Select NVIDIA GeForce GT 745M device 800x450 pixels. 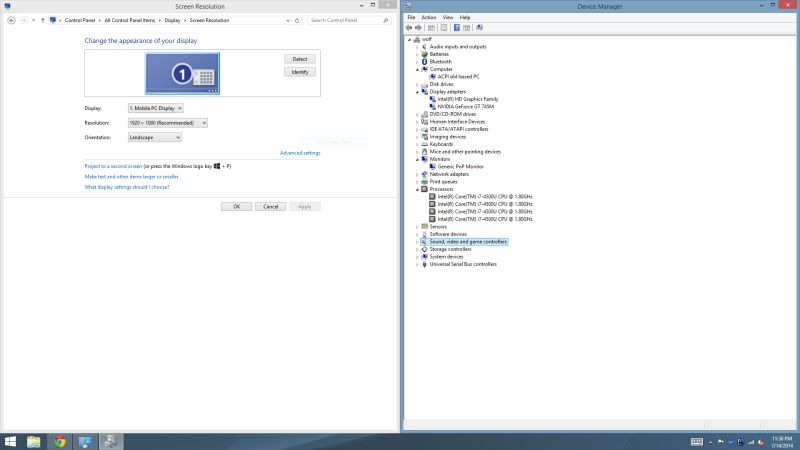[465, 107]
